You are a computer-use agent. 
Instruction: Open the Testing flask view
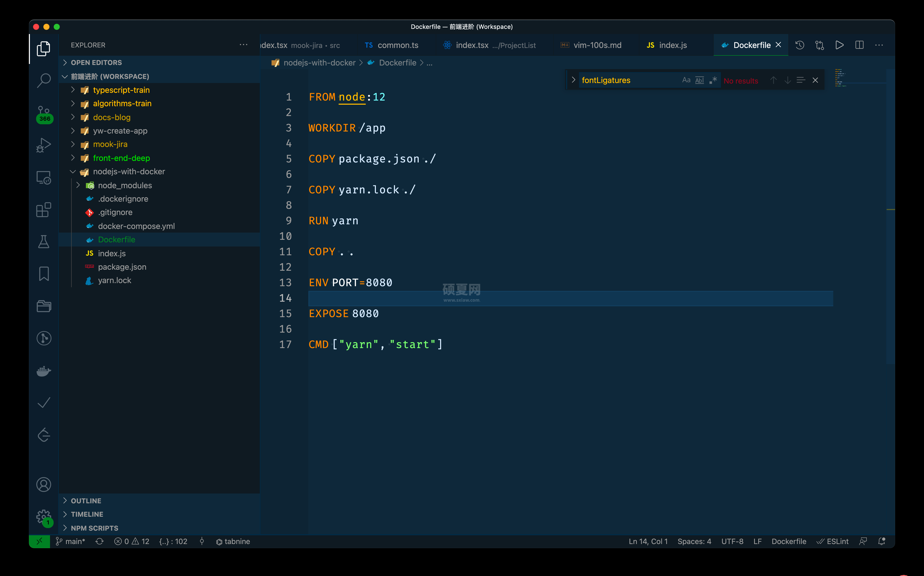pyautogui.click(x=43, y=242)
